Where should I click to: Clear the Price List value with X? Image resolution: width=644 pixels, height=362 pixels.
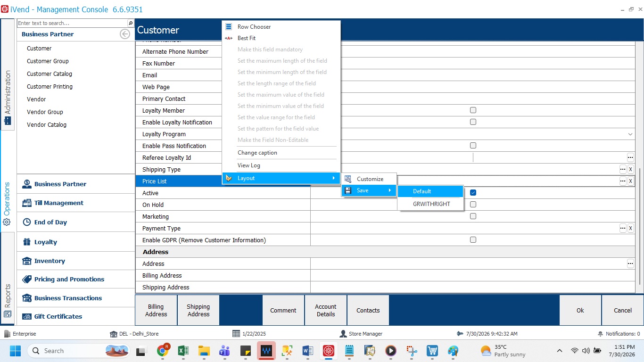(x=630, y=181)
